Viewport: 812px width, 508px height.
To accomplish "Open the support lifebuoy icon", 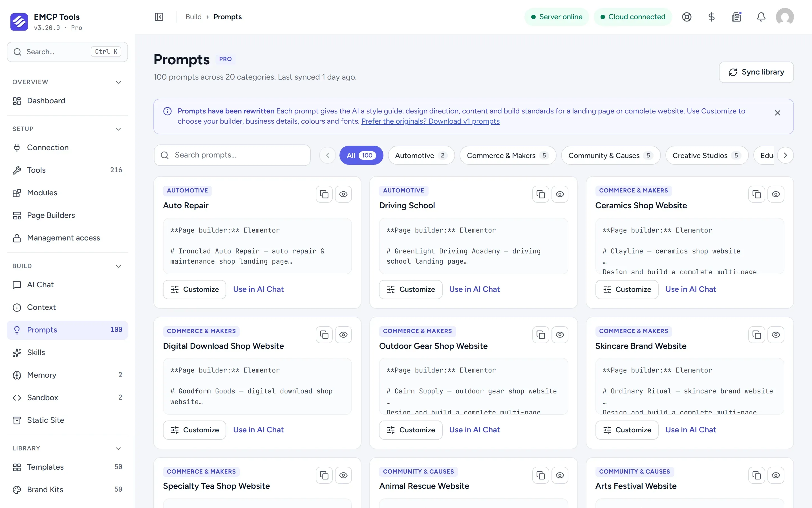I will click(x=687, y=17).
